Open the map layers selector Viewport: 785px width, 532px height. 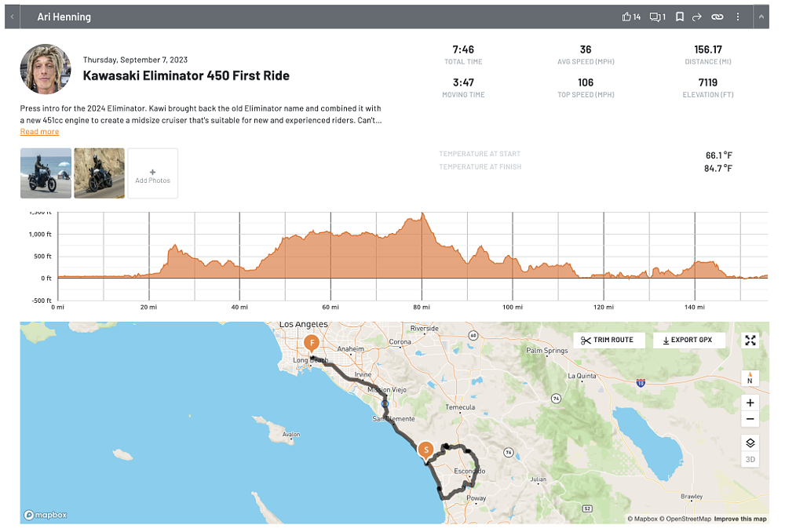pos(750,443)
